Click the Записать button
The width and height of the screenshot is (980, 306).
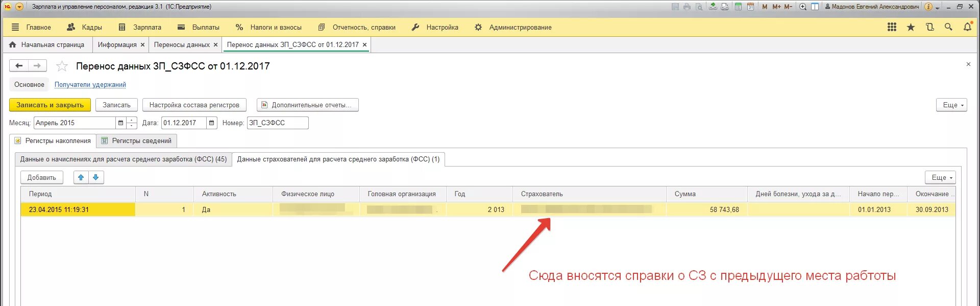click(116, 105)
